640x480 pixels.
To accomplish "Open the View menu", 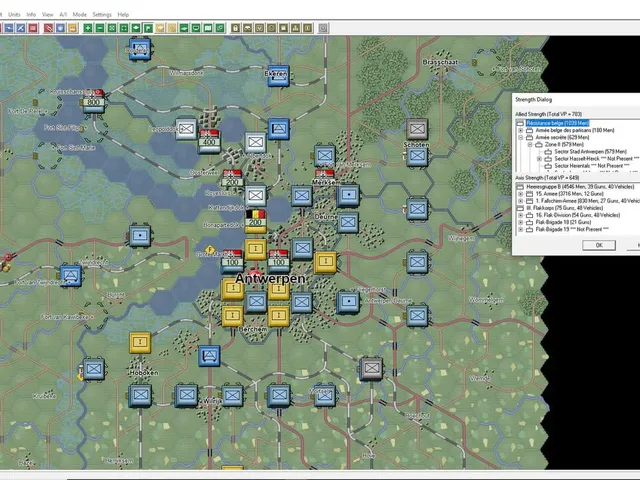I will click(x=47, y=14).
